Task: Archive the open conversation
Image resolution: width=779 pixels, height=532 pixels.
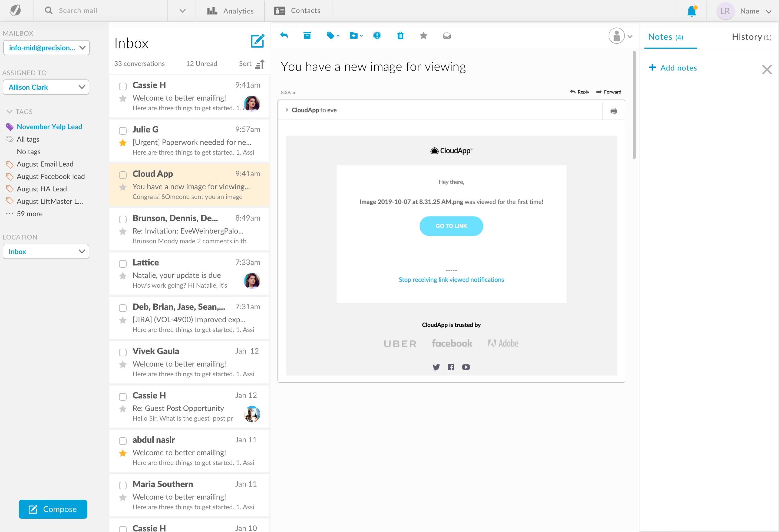Action: point(307,35)
